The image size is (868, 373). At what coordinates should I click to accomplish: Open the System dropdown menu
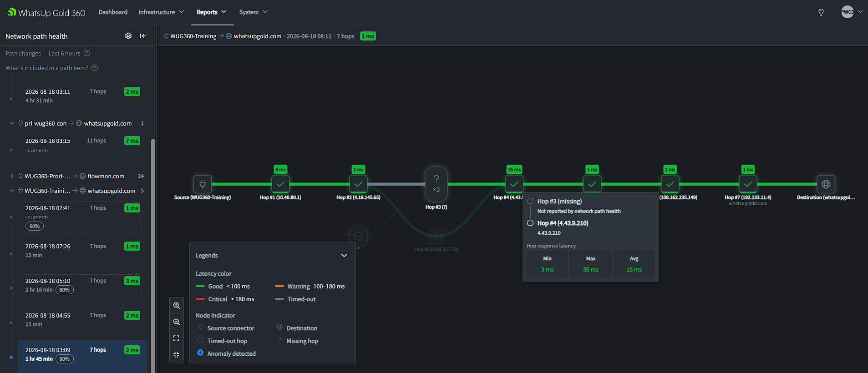pos(254,12)
